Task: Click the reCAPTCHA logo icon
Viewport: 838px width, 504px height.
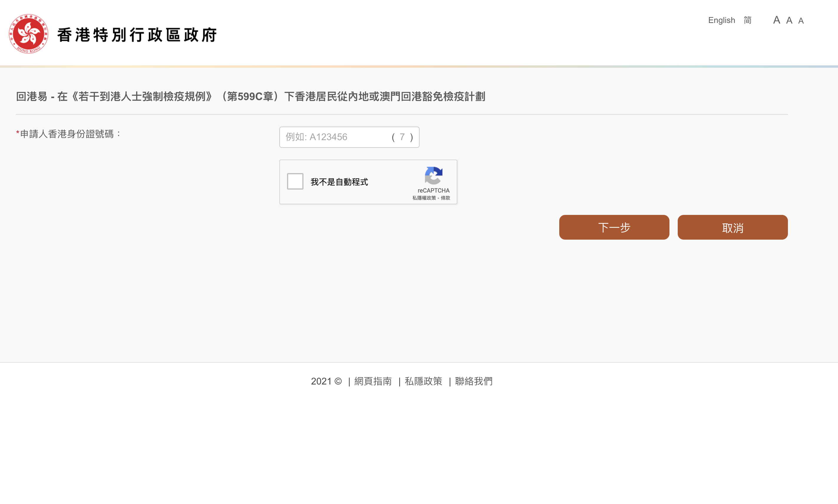Action: [x=433, y=175]
